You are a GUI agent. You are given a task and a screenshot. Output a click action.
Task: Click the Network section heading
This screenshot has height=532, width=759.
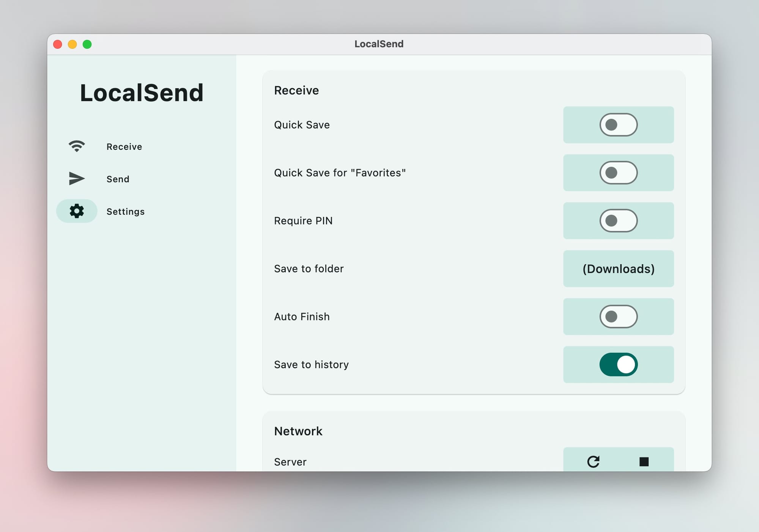tap(298, 431)
